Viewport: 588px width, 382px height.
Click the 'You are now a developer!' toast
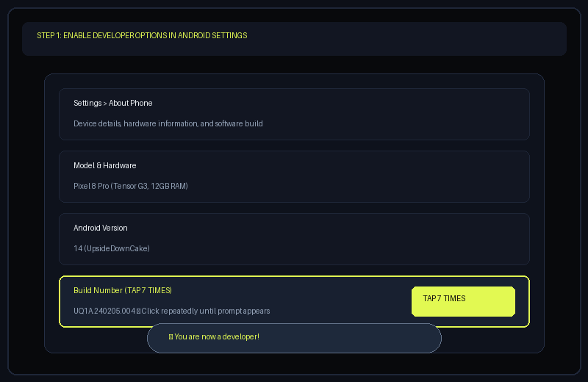294,338
